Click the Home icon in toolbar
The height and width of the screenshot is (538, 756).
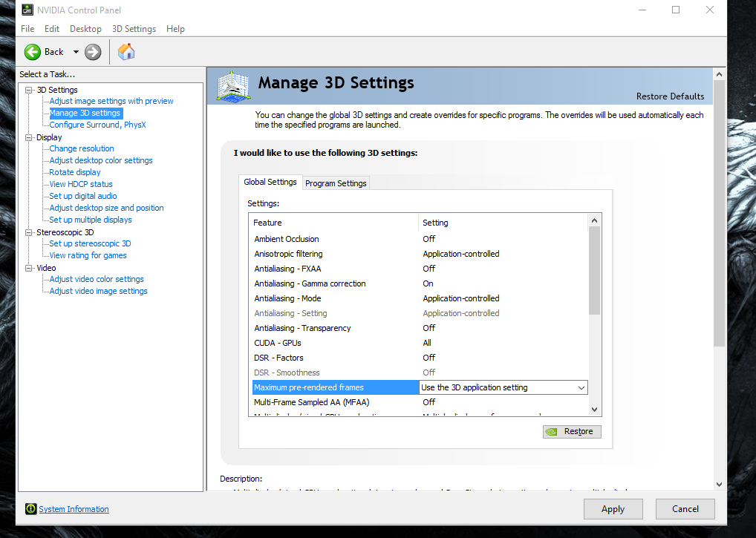coord(126,51)
